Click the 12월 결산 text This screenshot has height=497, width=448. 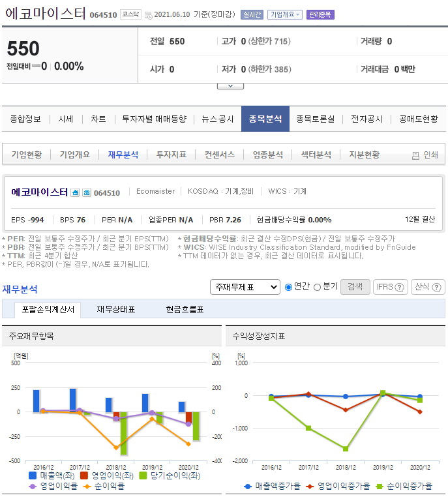click(420, 219)
